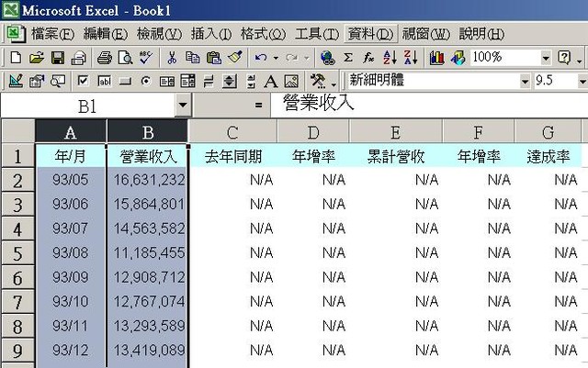
Task: Select the Image control tool
Action: coord(291,81)
